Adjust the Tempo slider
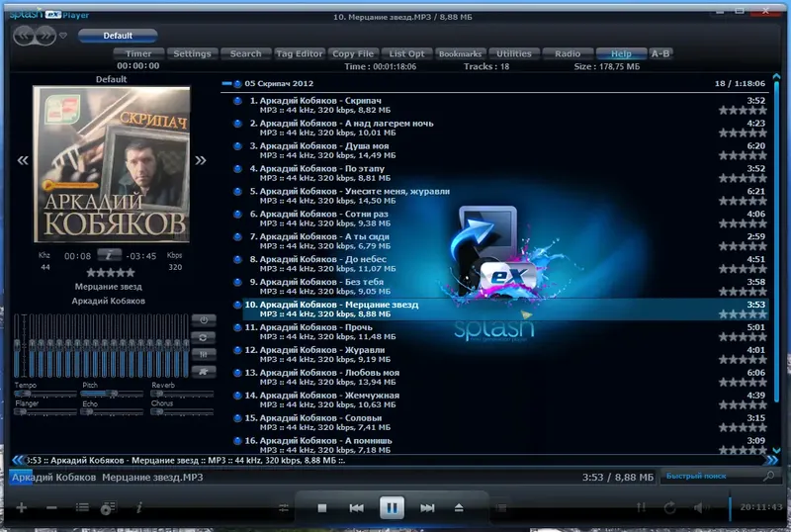 point(45,394)
